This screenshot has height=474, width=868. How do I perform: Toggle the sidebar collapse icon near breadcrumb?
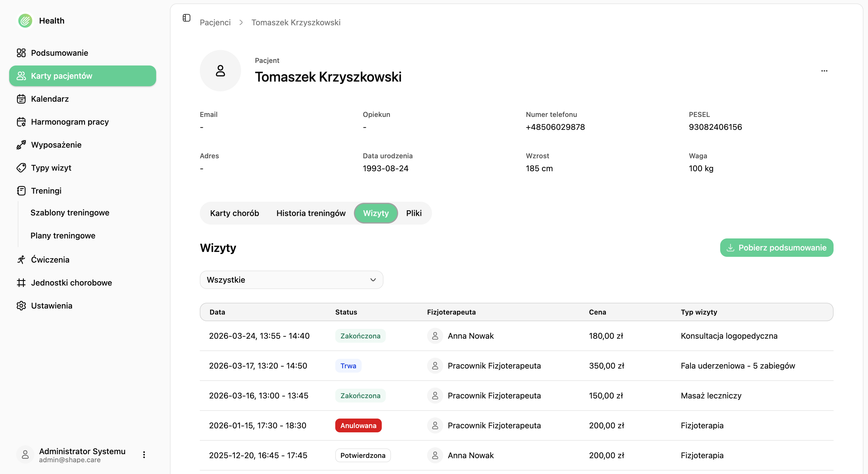tap(186, 18)
